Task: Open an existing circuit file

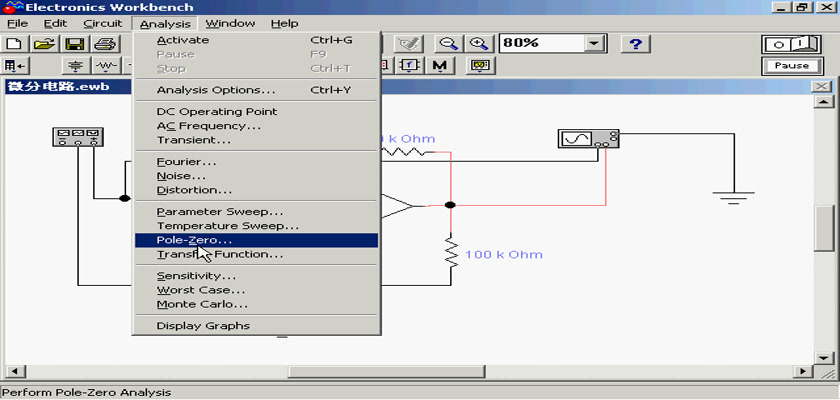Action: (45, 44)
